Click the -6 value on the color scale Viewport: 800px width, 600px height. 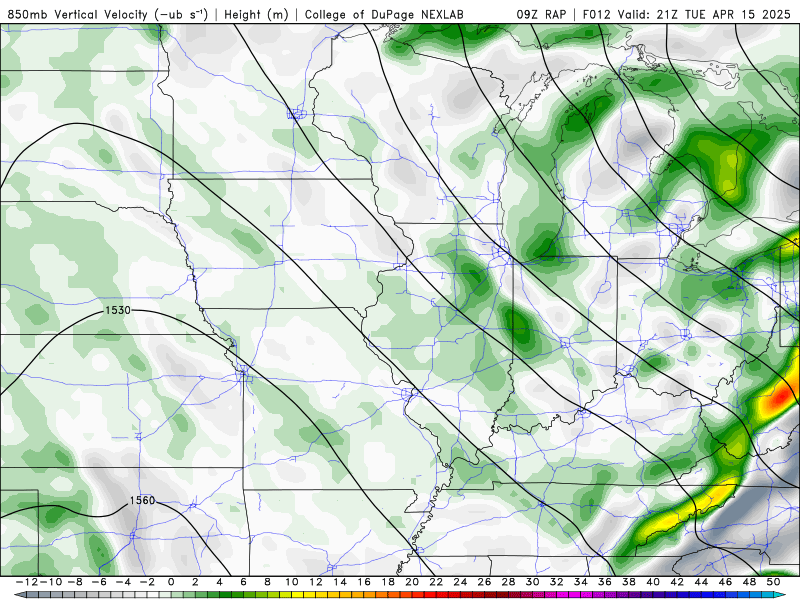point(99,582)
